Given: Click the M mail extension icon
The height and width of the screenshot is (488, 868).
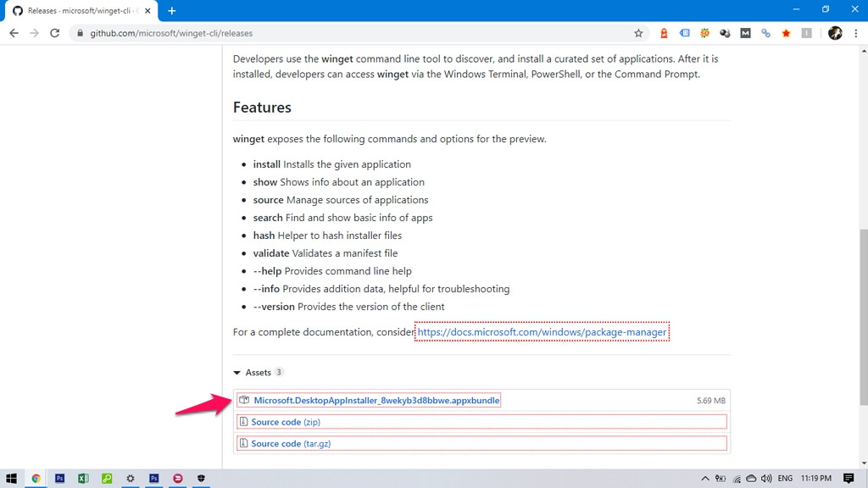Looking at the screenshot, I should [x=745, y=33].
